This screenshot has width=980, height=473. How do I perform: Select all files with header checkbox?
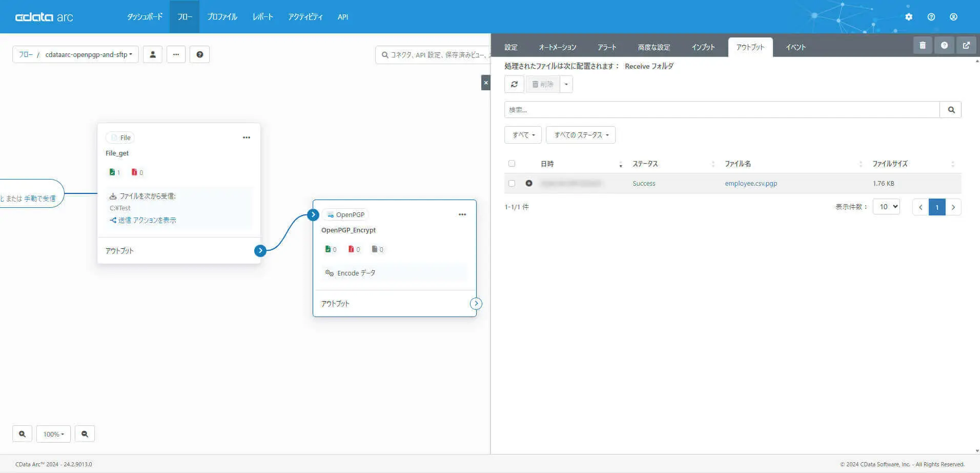pos(512,164)
